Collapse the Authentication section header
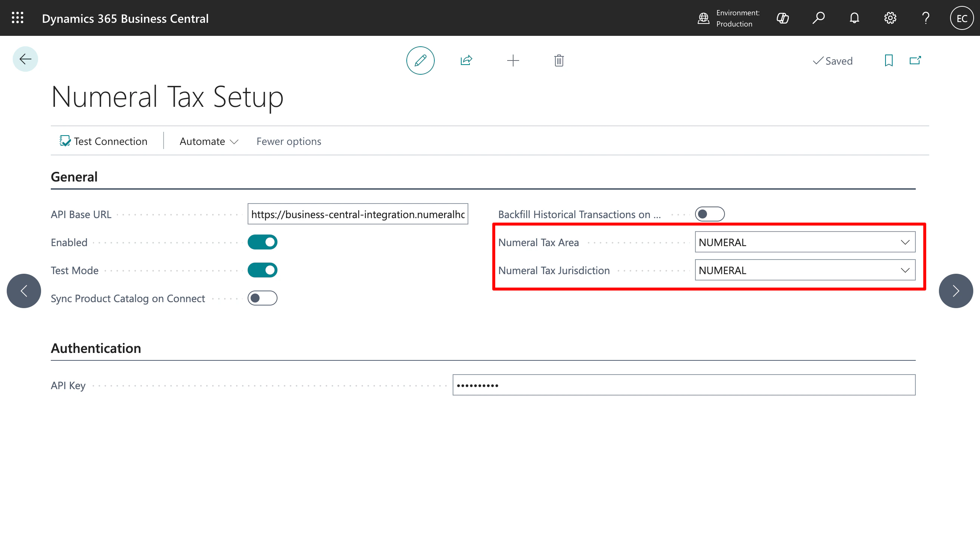 (96, 348)
